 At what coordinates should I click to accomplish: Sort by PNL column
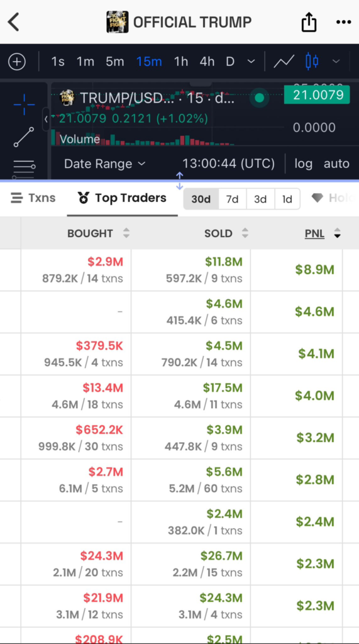click(x=323, y=234)
